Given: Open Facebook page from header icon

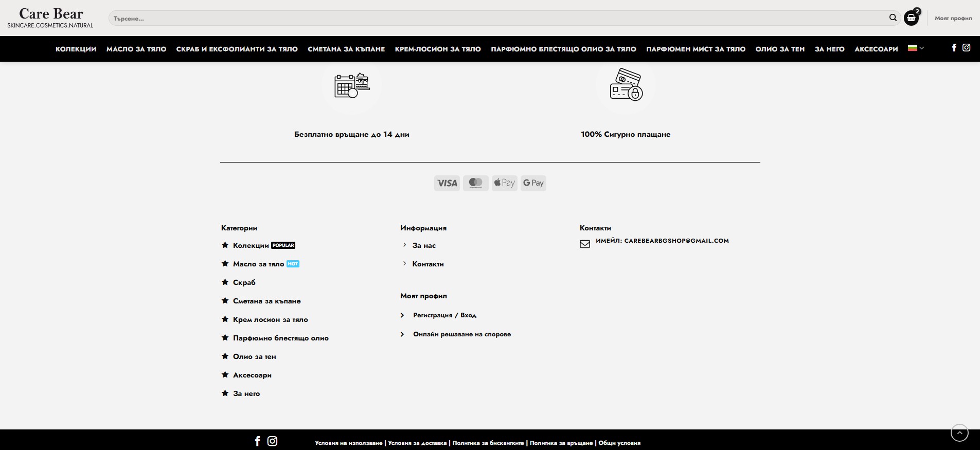Looking at the screenshot, I should point(954,48).
